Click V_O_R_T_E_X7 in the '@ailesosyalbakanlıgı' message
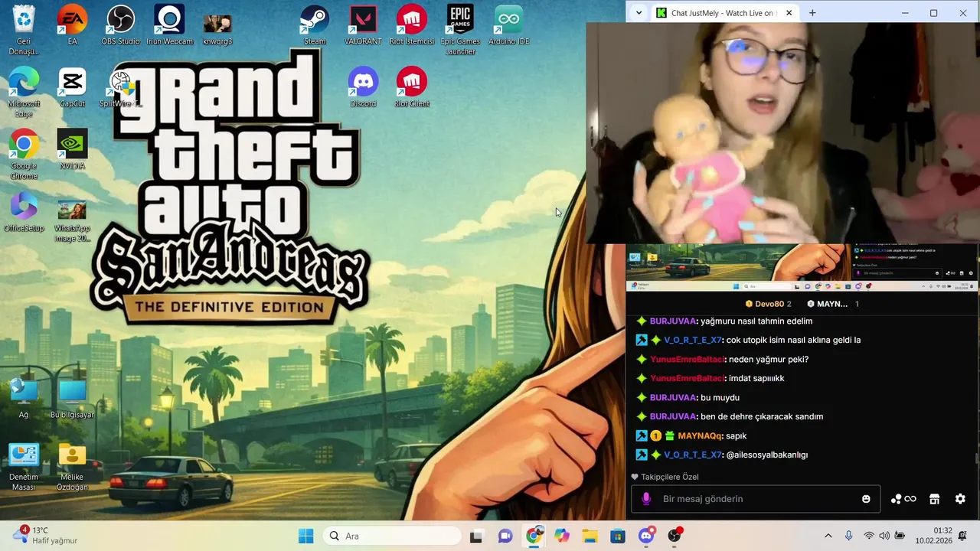The width and height of the screenshot is (980, 551). pyautogui.click(x=693, y=455)
